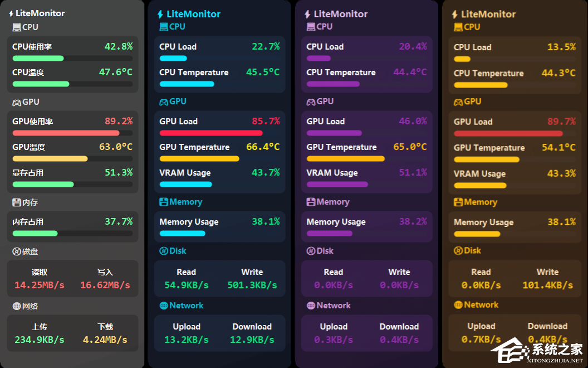
Task: Click the gold Memory floppy icon
Action: pos(458,202)
